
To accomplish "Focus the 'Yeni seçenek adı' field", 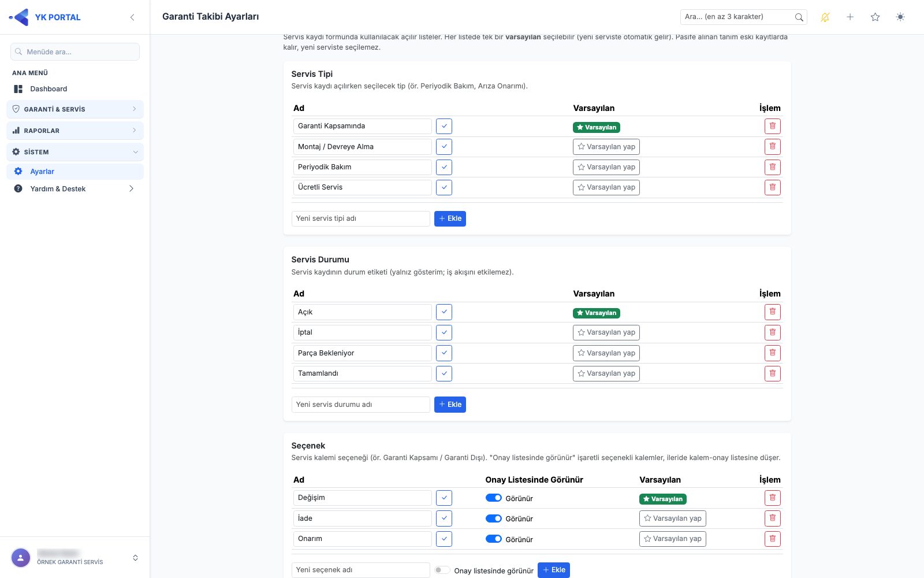I will 361,570.
